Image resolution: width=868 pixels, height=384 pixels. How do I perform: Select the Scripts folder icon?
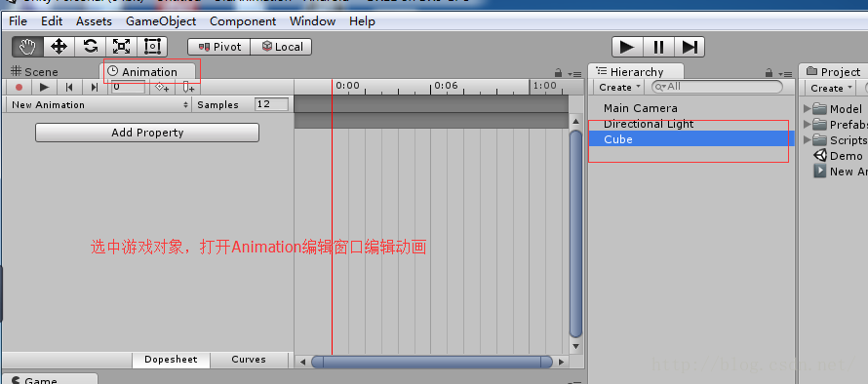pos(820,140)
